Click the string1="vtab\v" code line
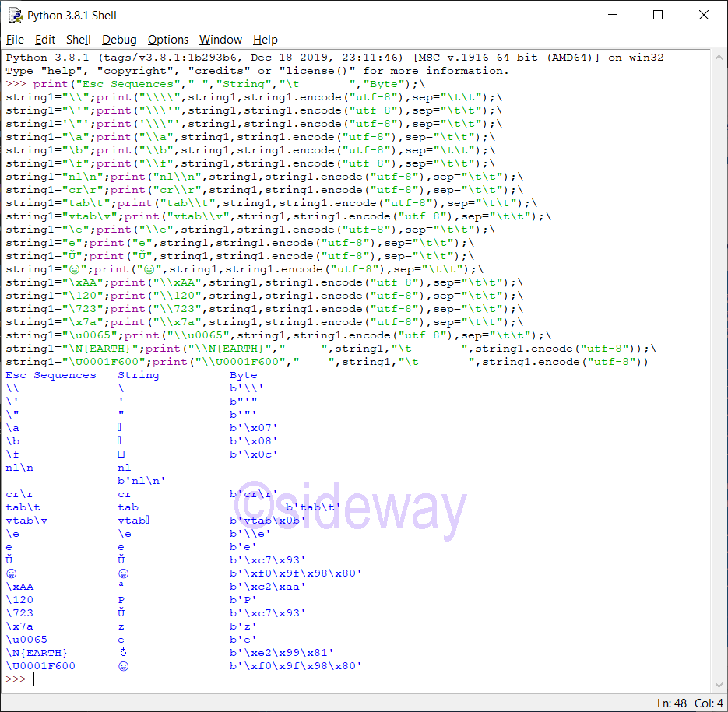 279,216
